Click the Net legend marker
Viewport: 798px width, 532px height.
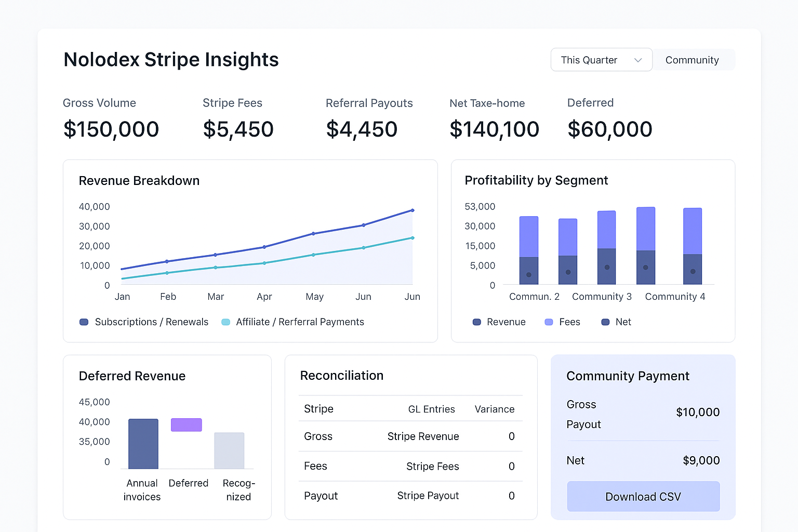(x=605, y=322)
